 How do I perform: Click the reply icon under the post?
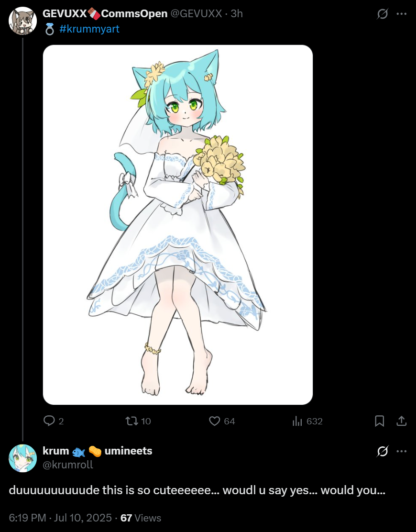49,421
